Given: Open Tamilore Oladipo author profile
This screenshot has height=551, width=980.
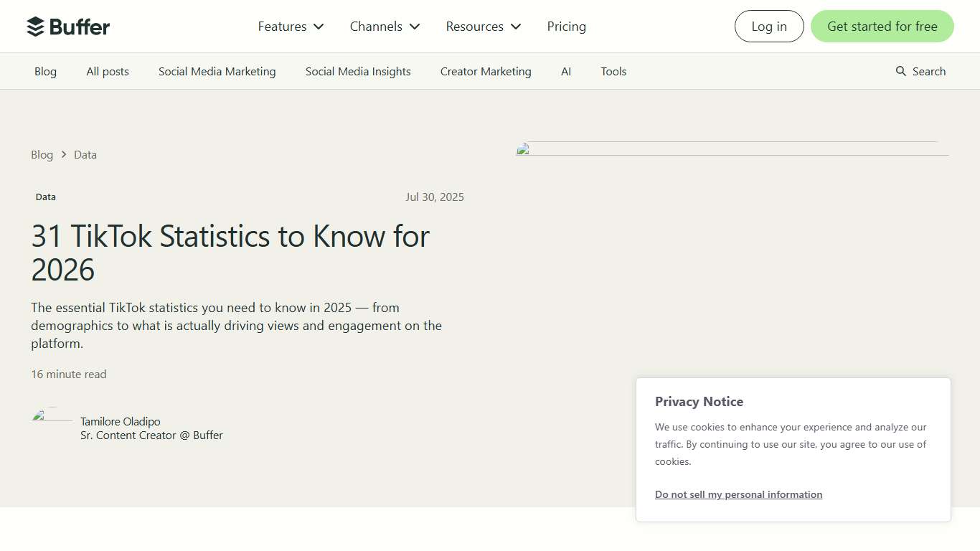Looking at the screenshot, I should click(121, 421).
